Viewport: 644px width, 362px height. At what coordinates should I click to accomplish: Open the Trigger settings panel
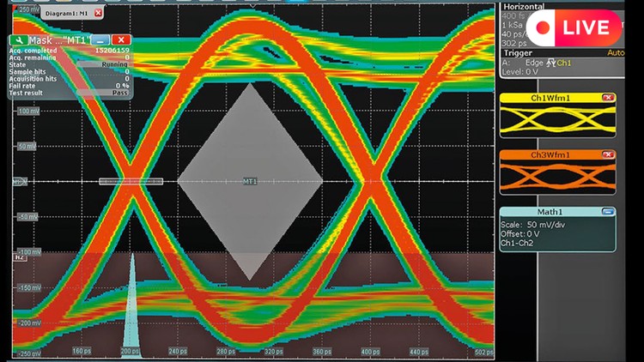(515, 52)
